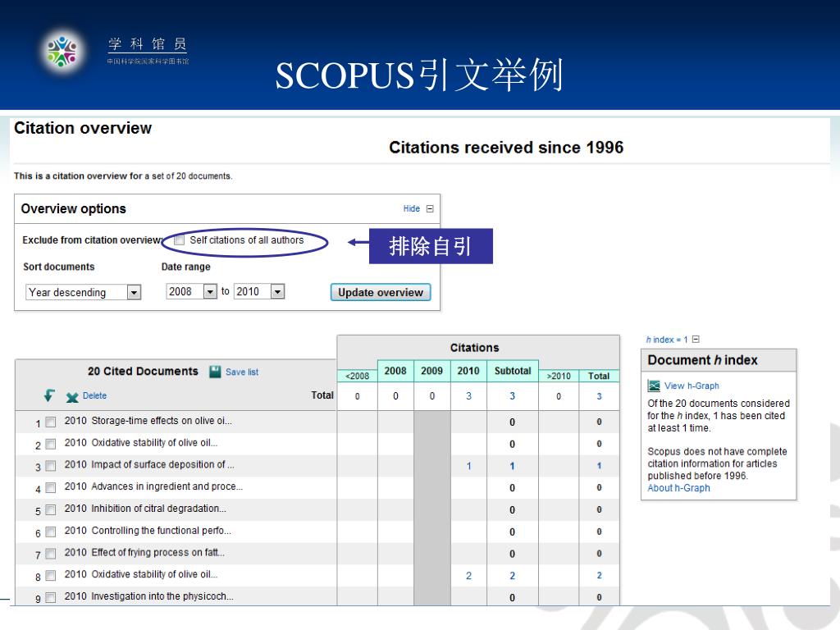Open title Effect of frying process on fatt...
This screenshot has width=840, height=630.
coord(157,553)
